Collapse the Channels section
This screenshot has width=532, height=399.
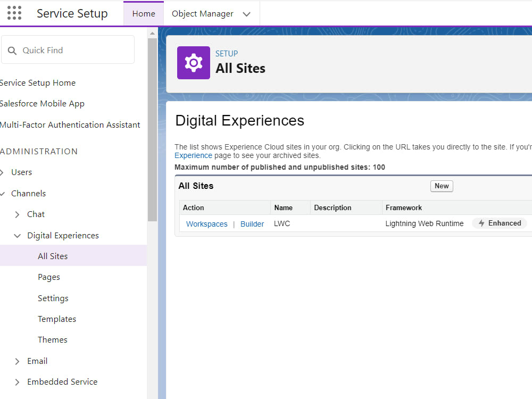coord(2,194)
